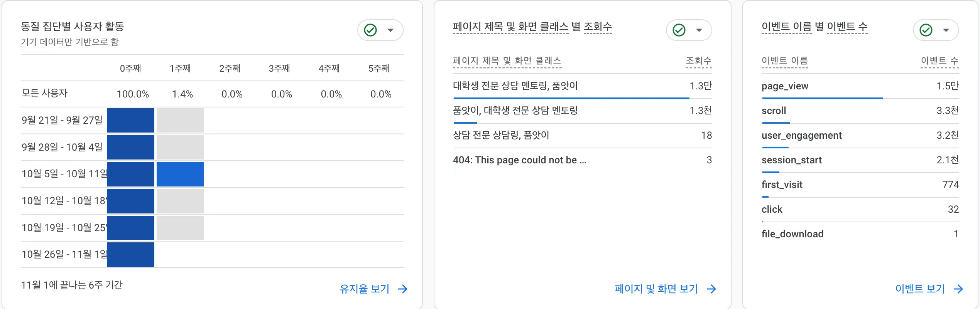The width and height of the screenshot is (980, 309).
Task: Click the 11월 1에 끝나는 6주 기간 text
Action: coord(72,285)
